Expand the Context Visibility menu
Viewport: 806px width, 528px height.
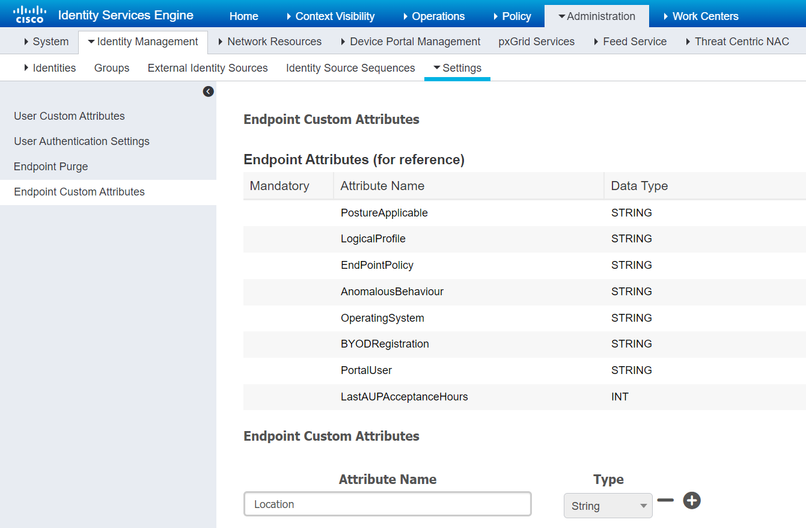(x=331, y=16)
